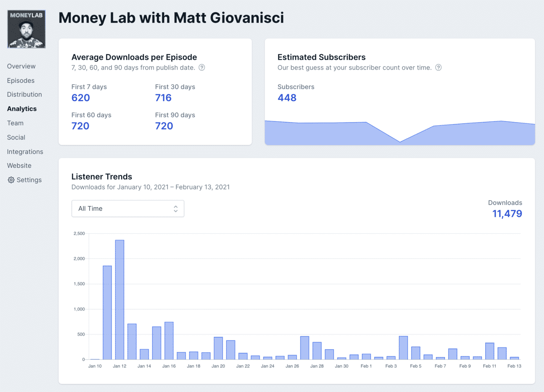Screen dimensions: 544x392
Task: Click the Listener Trends heading
Action: 102,177
